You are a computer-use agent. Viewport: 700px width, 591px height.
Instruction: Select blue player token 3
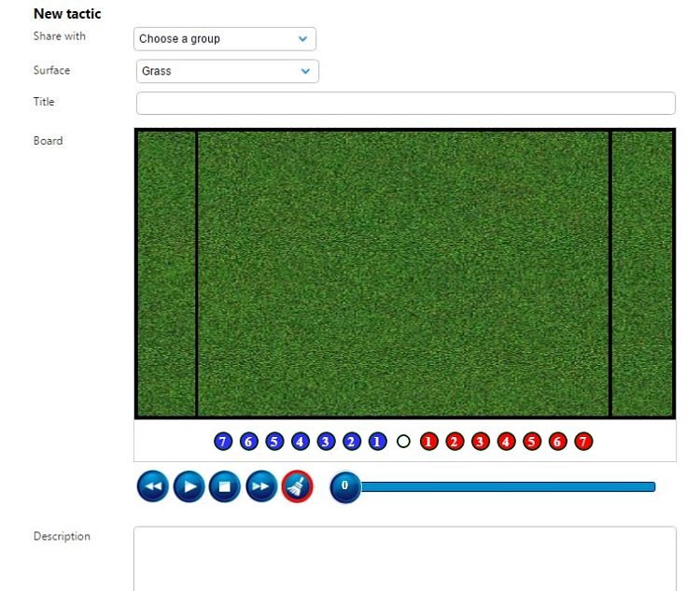326,442
